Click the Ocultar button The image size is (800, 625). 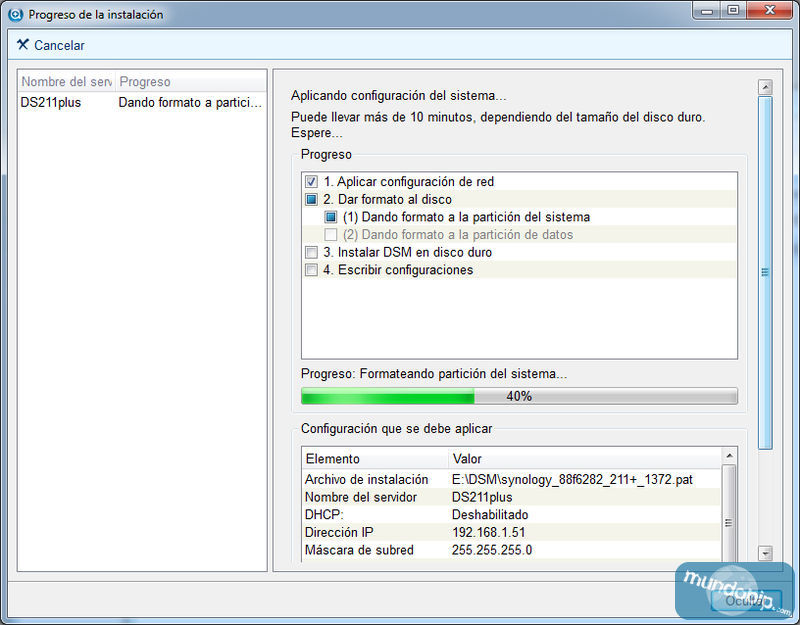(x=746, y=601)
